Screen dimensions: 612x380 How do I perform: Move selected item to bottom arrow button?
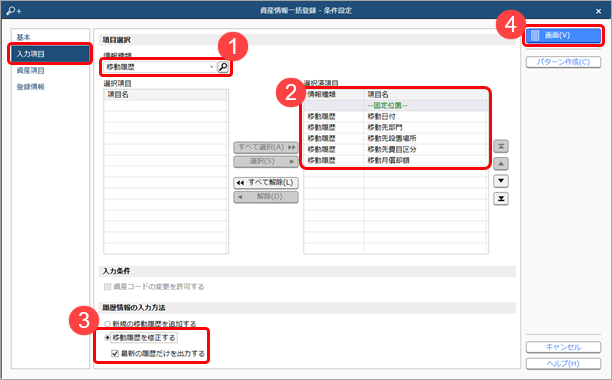pyautogui.click(x=501, y=199)
